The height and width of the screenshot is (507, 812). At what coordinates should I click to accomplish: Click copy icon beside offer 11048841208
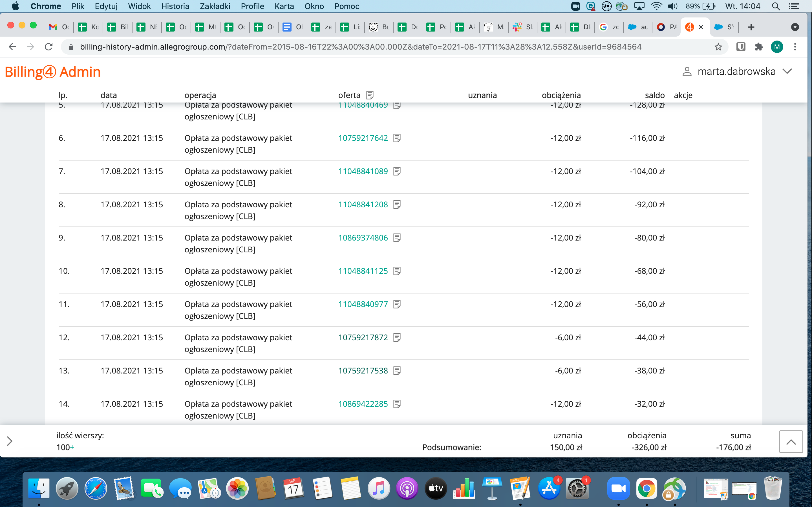click(x=397, y=204)
